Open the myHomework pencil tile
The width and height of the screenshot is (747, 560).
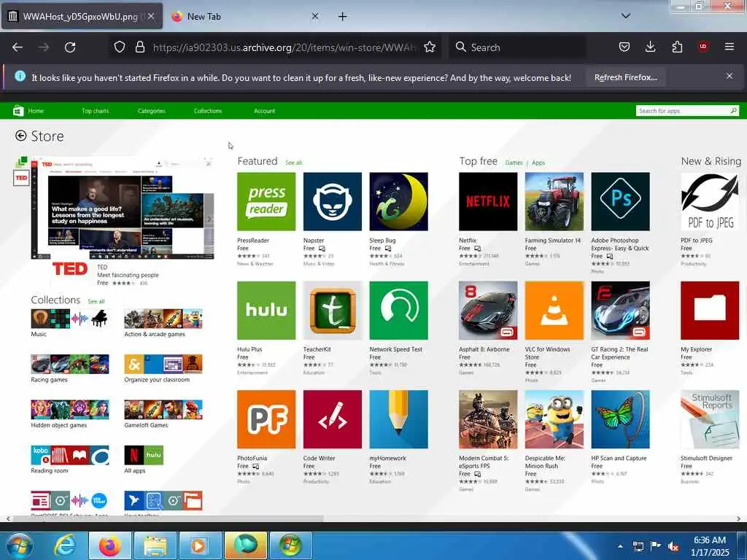[398, 419]
